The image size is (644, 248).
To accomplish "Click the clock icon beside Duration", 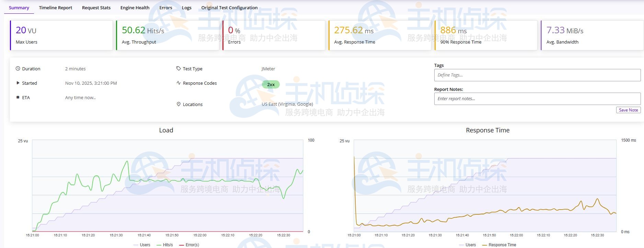I will (18, 69).
